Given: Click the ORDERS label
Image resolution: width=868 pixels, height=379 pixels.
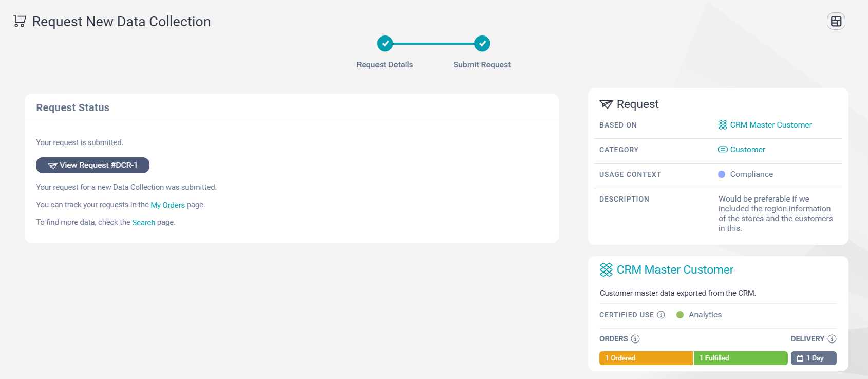Looking at the screenshot, I should [x=614, y=339].
